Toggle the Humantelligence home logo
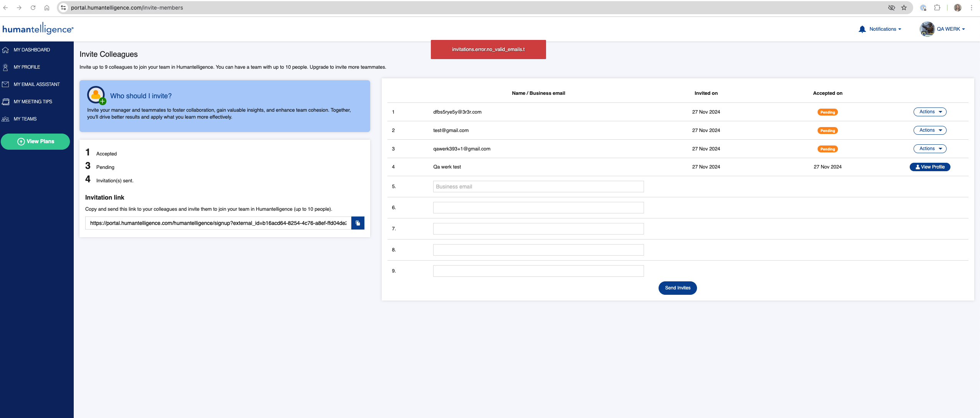 point(38,29)
